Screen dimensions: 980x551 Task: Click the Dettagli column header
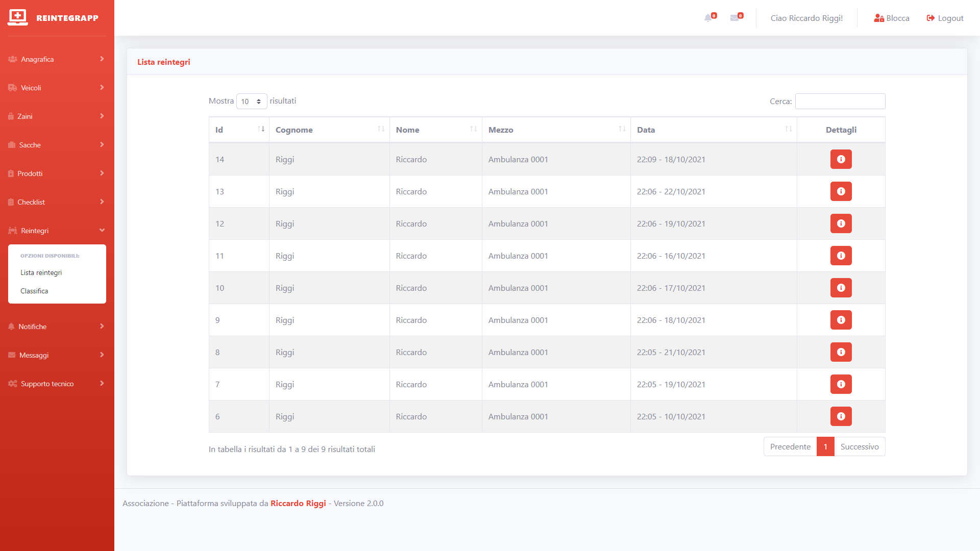tap(841, 130)
